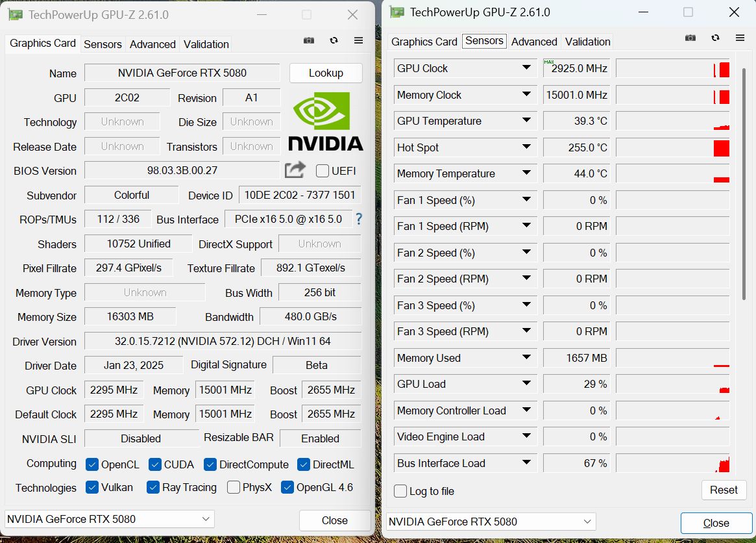Click the Driver Version field

pyautogui.click(x=223, y=341)
